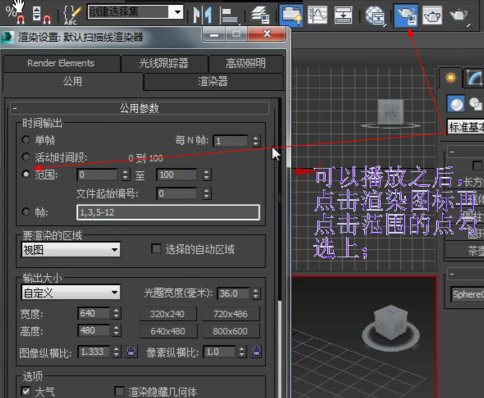Click the aperture width spinner
Image resolution: width=484 pixels, height=398 pixels.
point(256,293)
